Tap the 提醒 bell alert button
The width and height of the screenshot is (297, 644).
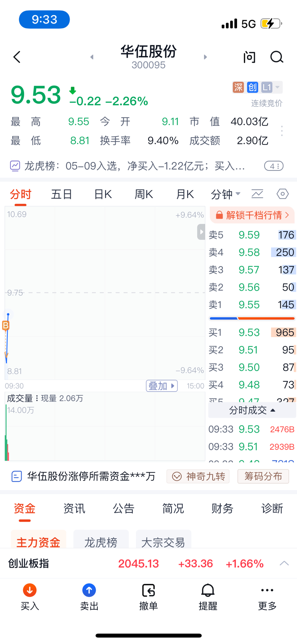click(208, 597)
